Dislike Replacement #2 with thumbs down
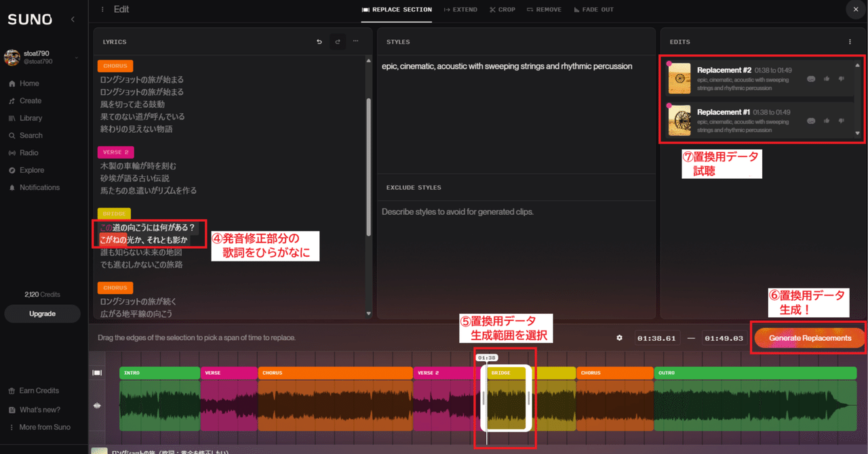The image size is (868, 454). (x=842, y=79)
